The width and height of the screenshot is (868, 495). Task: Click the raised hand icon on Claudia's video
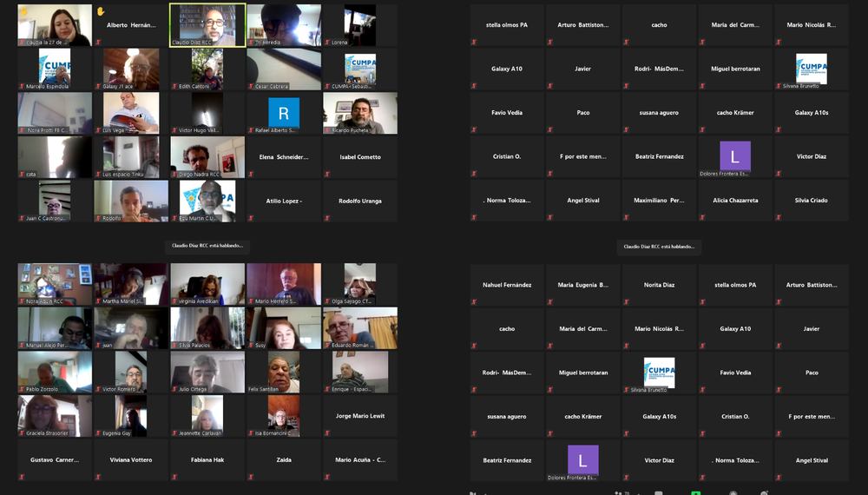pyautogui.click(x=24, y=11)
